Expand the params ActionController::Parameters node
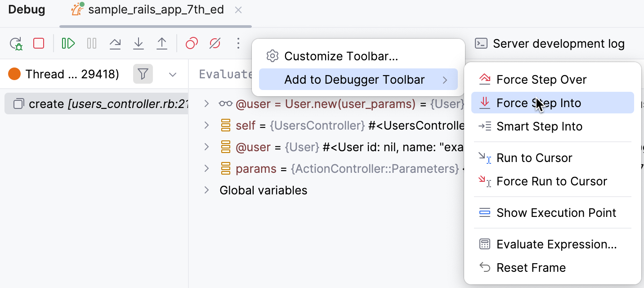Image resolution: width=644 pixels, height=288 pixels. 206,168
